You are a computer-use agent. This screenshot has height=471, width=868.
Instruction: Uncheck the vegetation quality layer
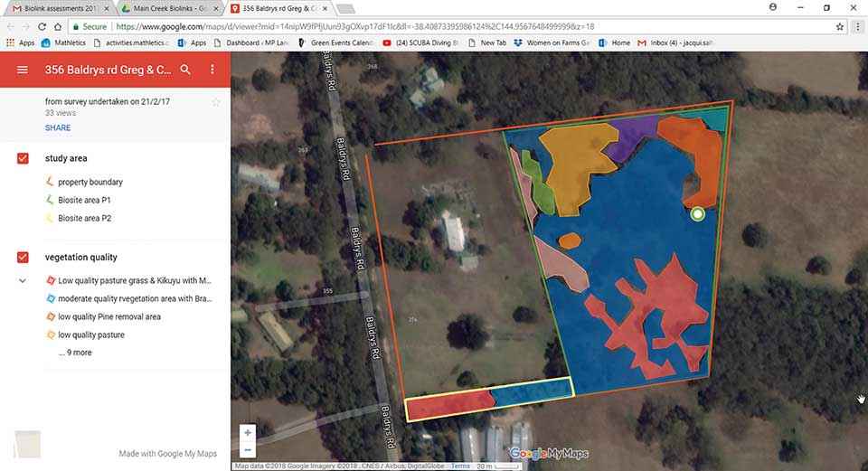pos(23,258)
